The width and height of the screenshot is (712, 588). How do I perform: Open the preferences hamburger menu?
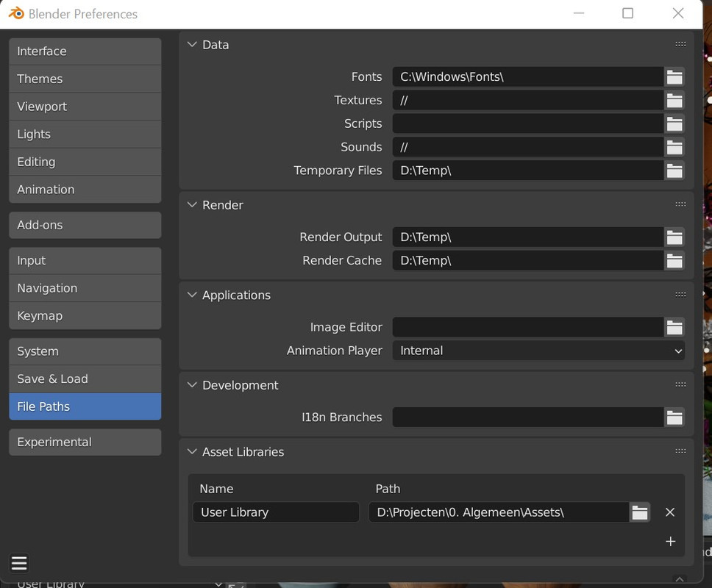[19, 563]
